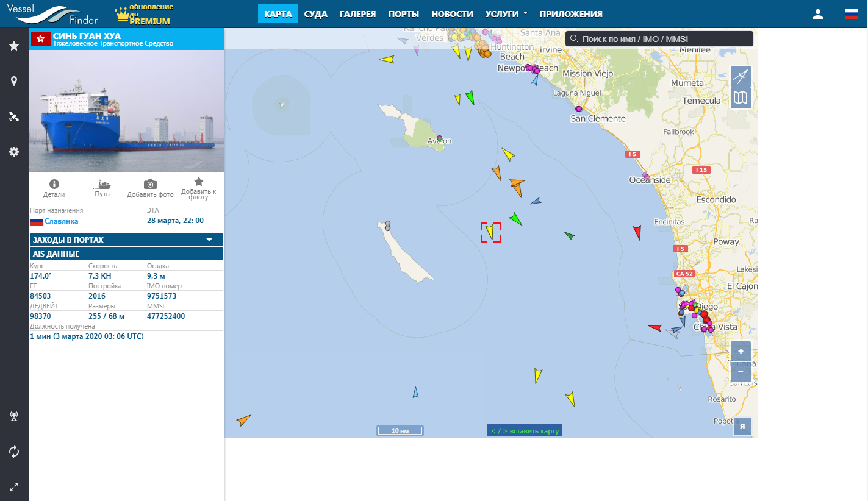
Task: Open settings gear in left sidebar
Action: tap(14, 152)
